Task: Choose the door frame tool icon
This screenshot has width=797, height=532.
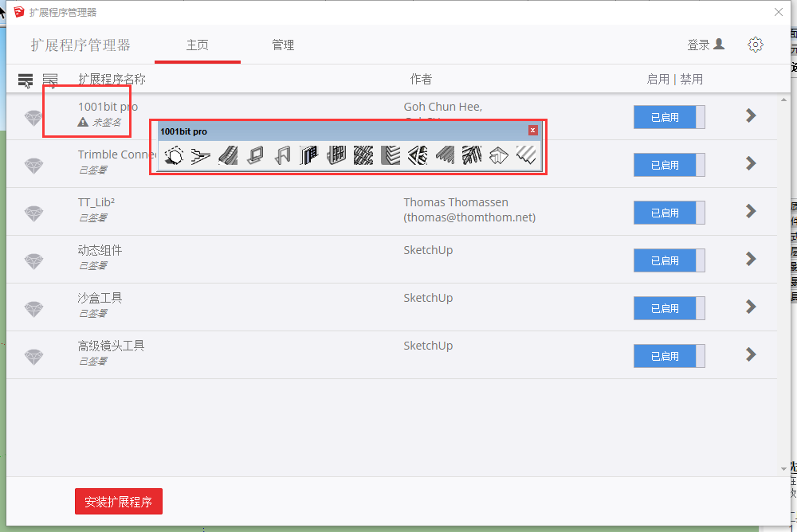Action: [282, 155]
